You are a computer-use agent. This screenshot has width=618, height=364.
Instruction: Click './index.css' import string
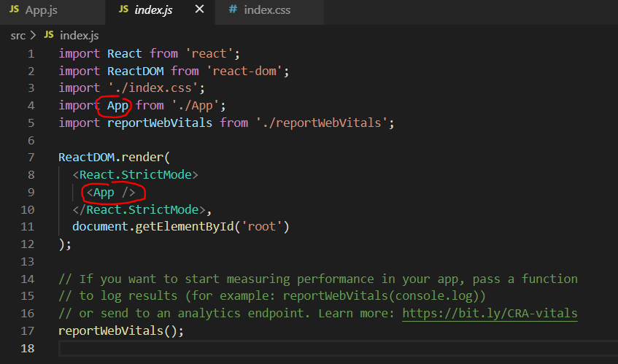tap(153, 88)
